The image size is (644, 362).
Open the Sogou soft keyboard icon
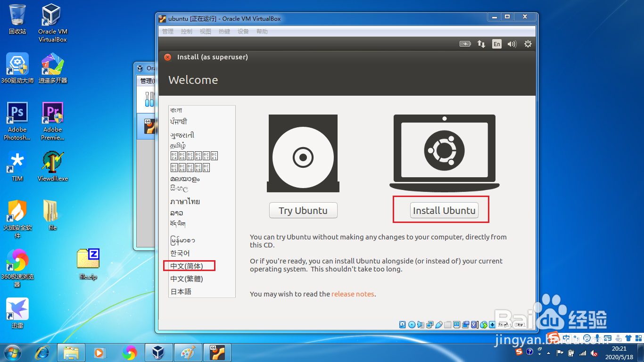pyautogui.click(x=607, y=338)
